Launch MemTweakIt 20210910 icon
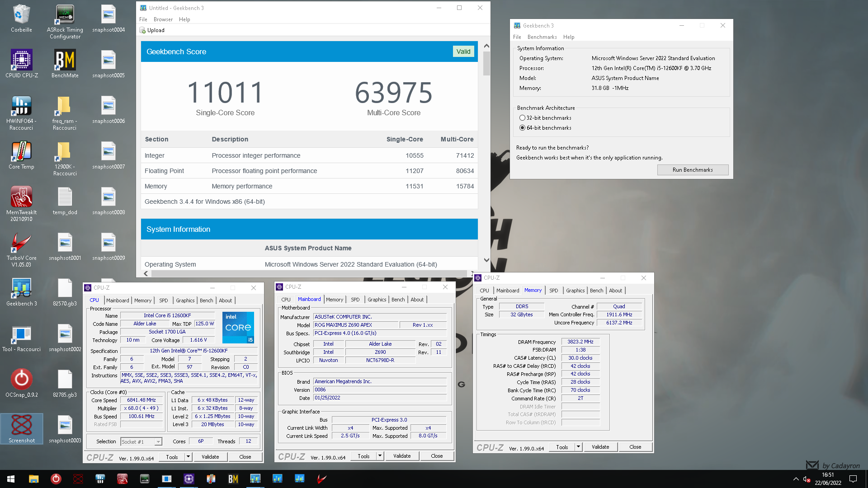The width and height of the screenshot is (868, 488). [x=21, y=204]
